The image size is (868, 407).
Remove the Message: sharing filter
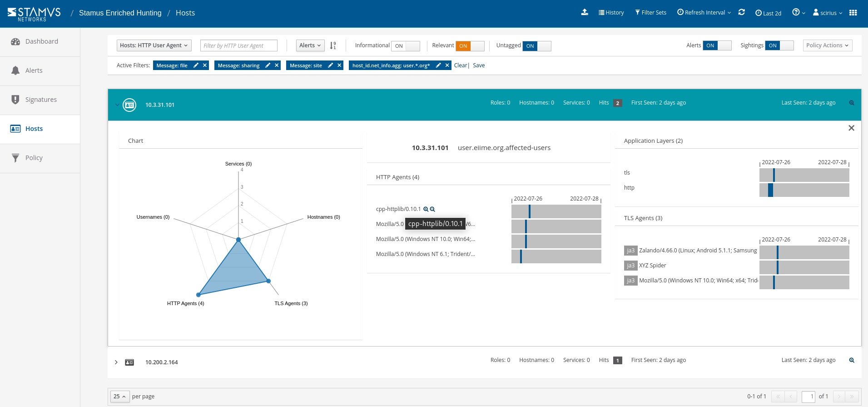coord(277,65)
